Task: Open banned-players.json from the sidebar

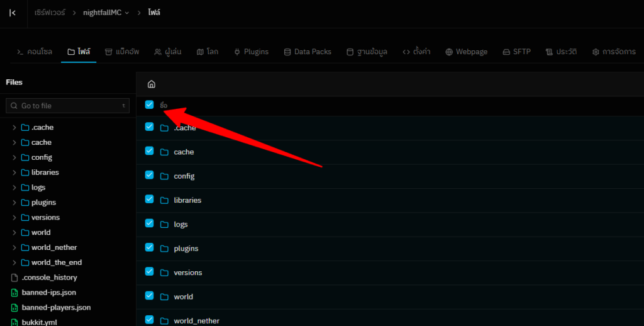Action: click(x=55, y=308)
